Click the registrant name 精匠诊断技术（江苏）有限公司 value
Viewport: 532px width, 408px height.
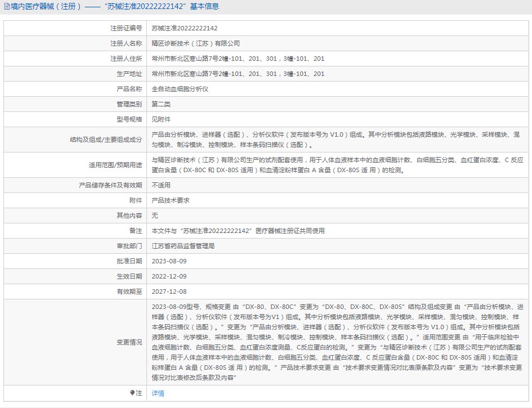click(x=196, y=43)
